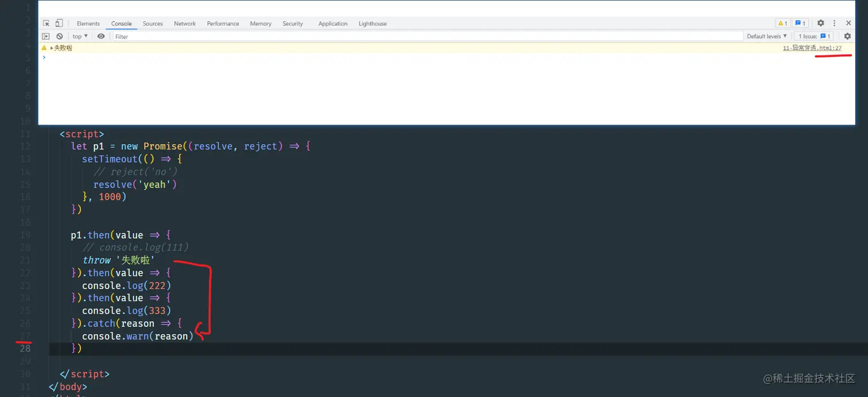The width and height of the screenshot is (868, 397).
Task: Switch to the Sources tab
Action: point(153,24)
